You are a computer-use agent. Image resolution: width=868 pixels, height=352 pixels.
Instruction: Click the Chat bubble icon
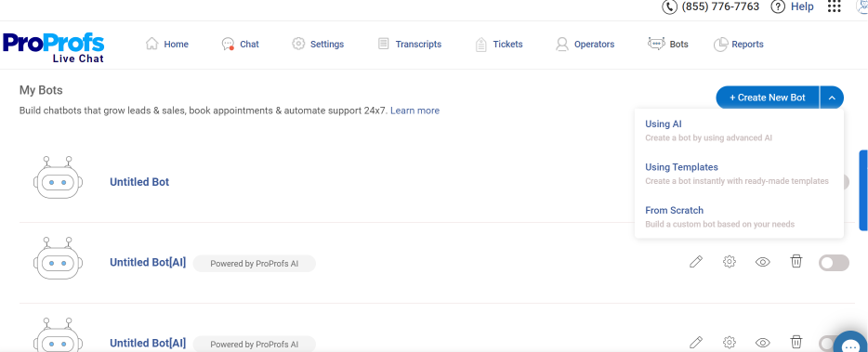coord(228,45)
